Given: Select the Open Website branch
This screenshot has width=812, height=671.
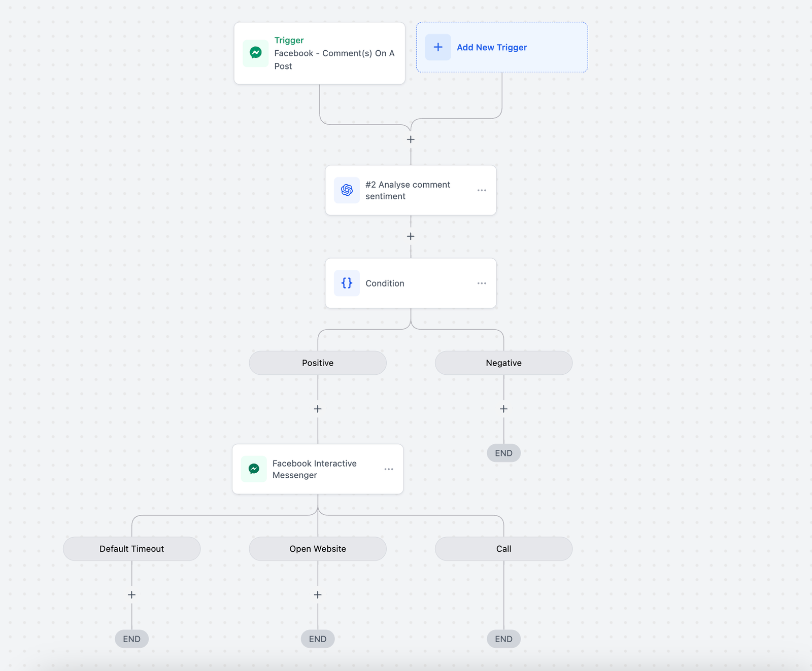Looking at the screenshot, I should pos(318,549).
